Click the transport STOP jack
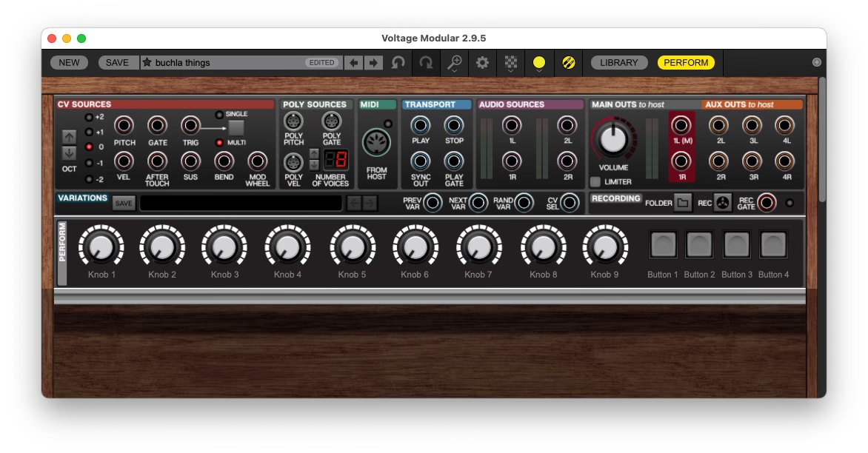Viewport: 868px width, 453px height. pos(454,126)
